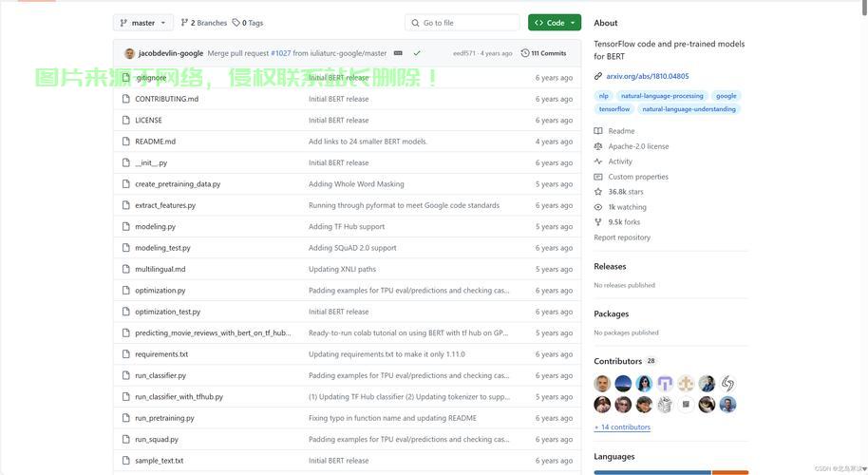Select the natural-language-understanding topic tag
This screenshot has width=868, height=475.
click(x=689, y=109)
